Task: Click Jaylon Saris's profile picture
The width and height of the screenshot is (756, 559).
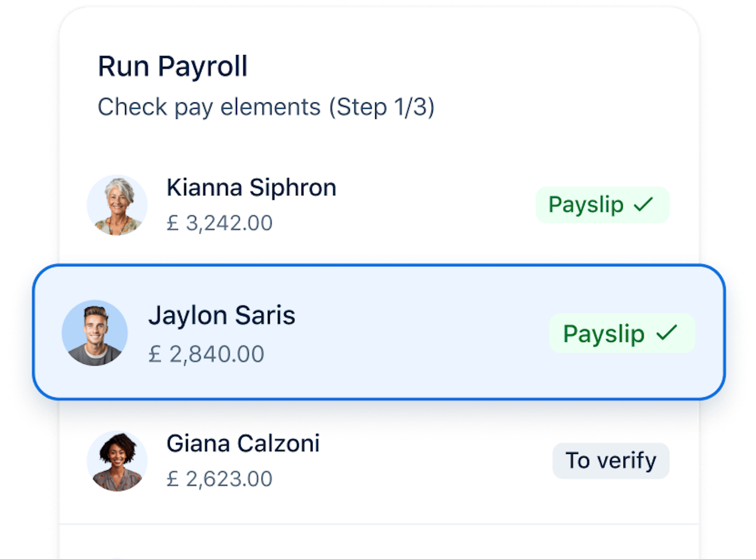Action: (95, 333)
